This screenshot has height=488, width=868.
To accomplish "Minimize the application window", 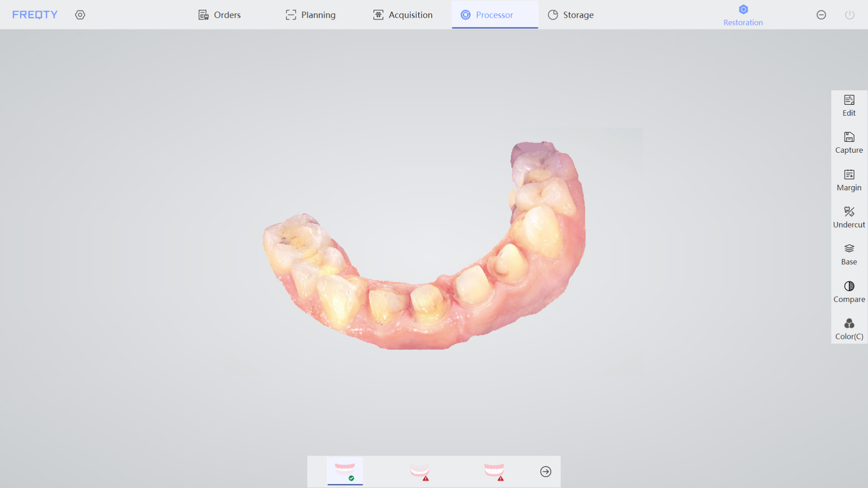I will [821, 15].
